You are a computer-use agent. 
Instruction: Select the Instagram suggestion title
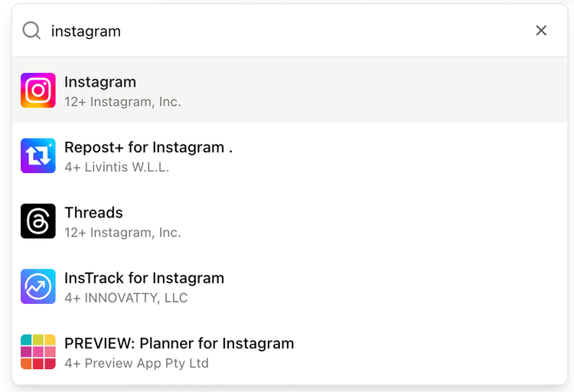coord(100,82)
